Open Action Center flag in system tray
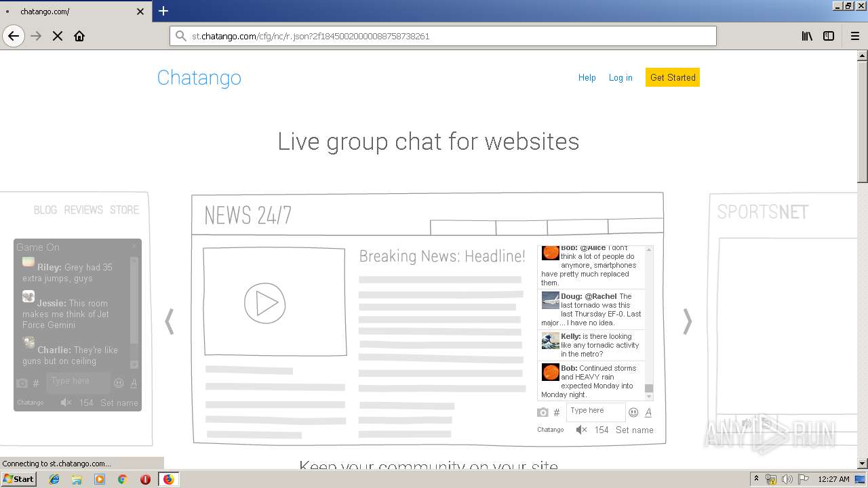This screenshot has height=488, width=868. (804, 479)
